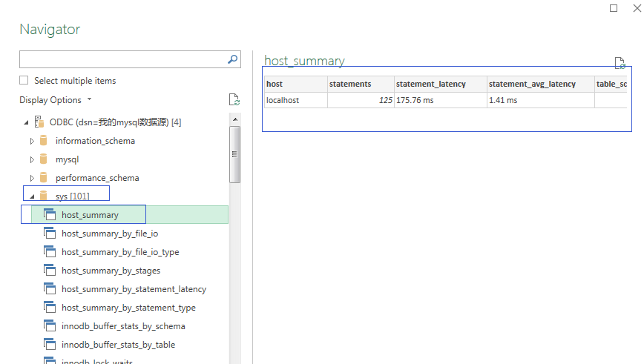Click the statements column header
644x364 pixels.
pos(361,84)
